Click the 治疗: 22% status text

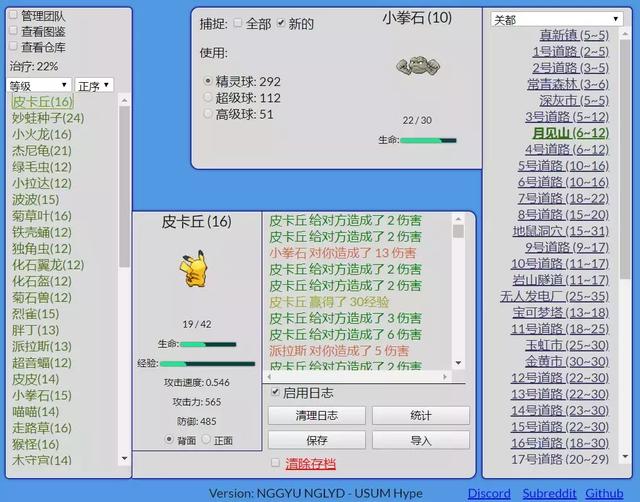tap(34, 66)
